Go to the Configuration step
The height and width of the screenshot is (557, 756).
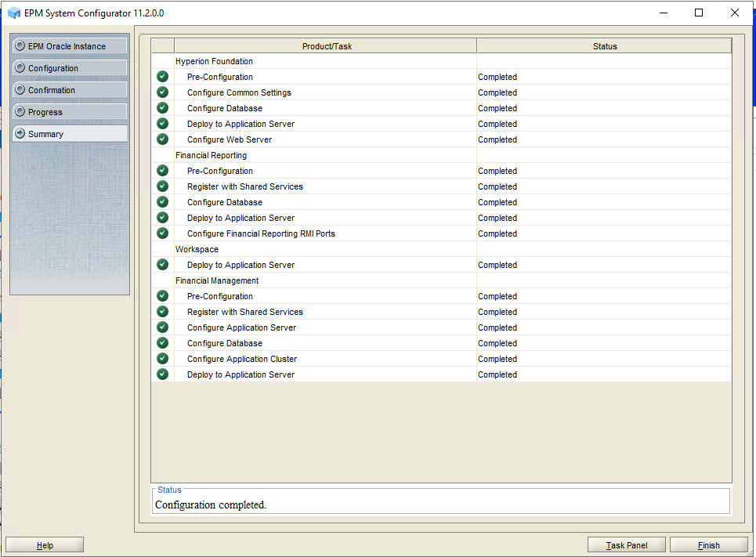point(70,68)
